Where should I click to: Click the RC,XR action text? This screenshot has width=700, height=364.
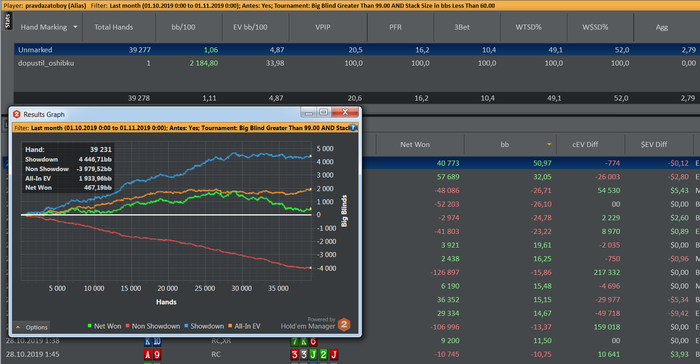pyautogui.click(x=221, y=341)
